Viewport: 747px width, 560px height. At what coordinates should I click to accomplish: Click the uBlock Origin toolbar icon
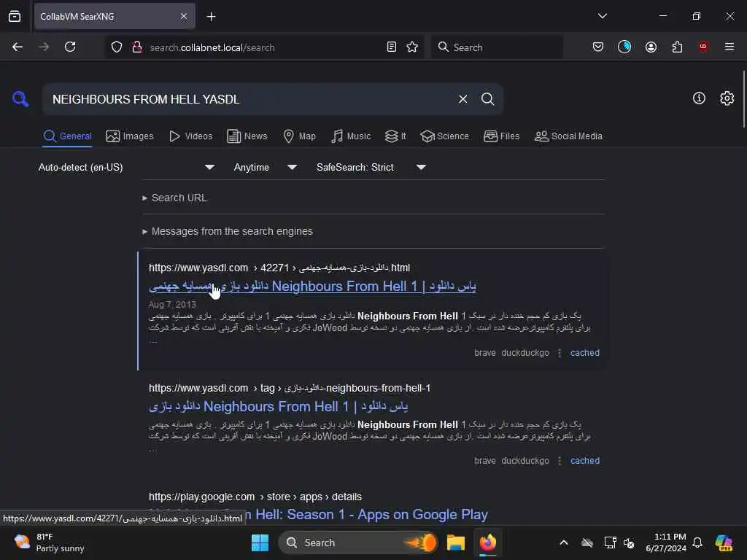(703, 47)
